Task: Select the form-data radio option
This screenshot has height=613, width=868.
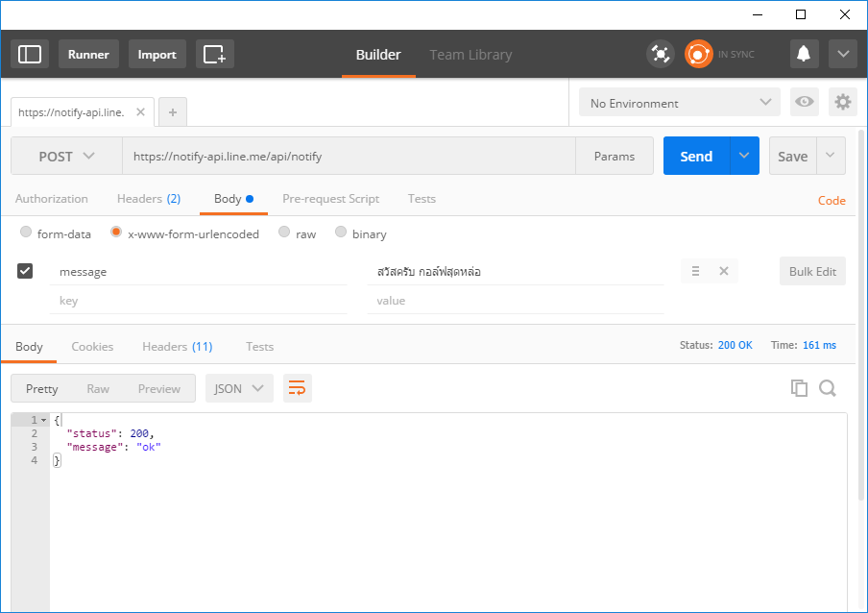Action: click(26, 232)
